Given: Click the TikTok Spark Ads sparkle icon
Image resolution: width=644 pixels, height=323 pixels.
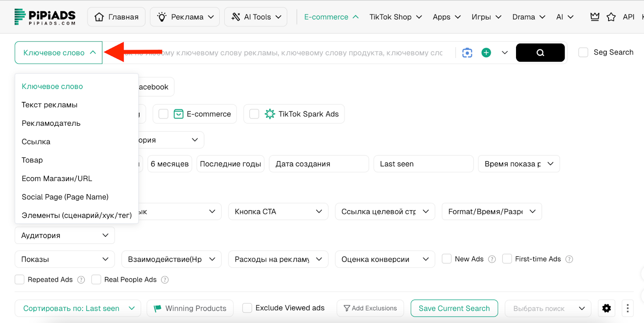Looking at the screenshot, I should pyautogui.click(x=270, y=114).
